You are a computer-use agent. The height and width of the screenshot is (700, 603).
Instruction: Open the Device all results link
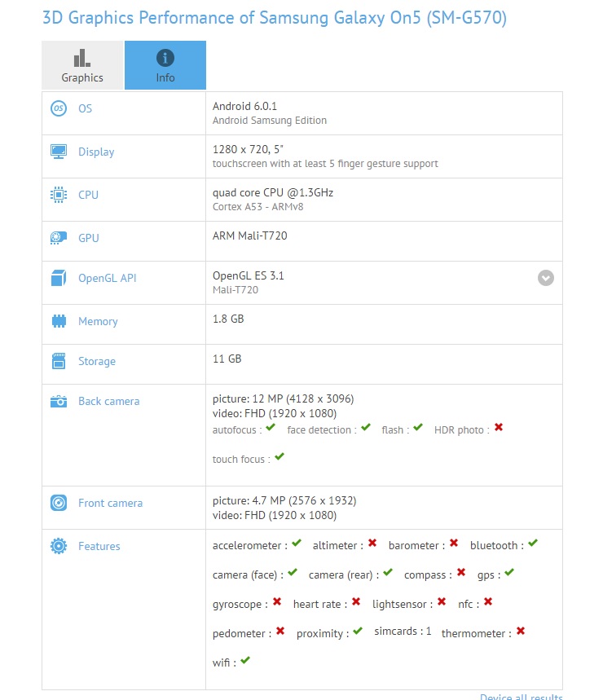click(521, 697)
